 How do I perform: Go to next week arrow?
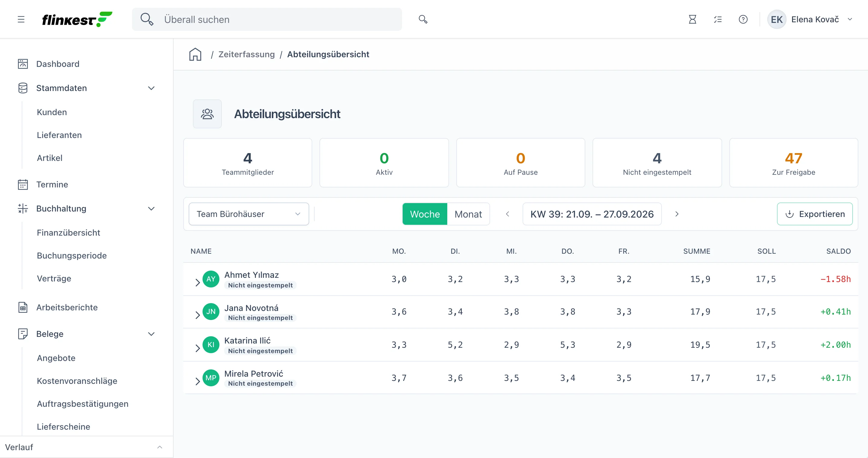[x=677, y=214]
